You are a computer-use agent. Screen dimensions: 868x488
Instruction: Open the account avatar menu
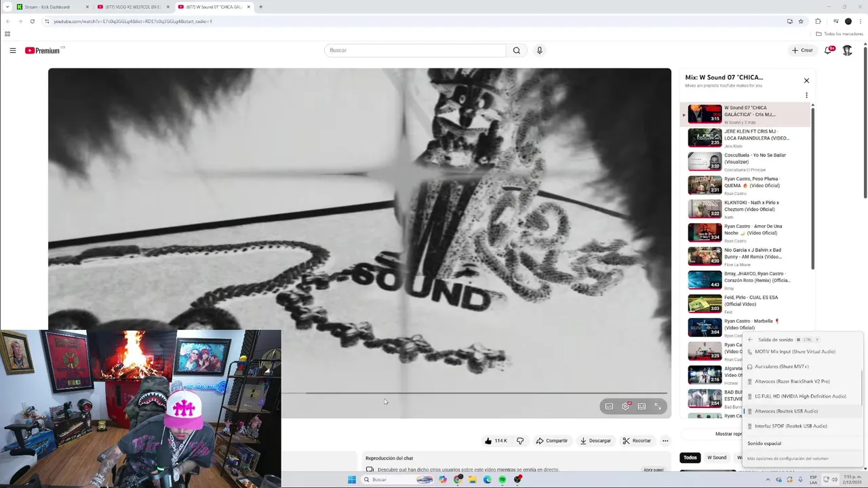pos(847,50)
